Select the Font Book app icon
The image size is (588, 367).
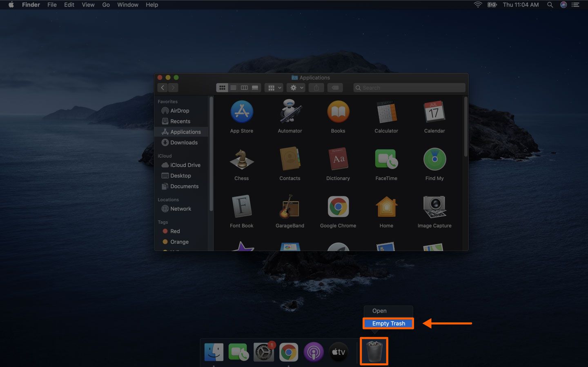point(242,207)
